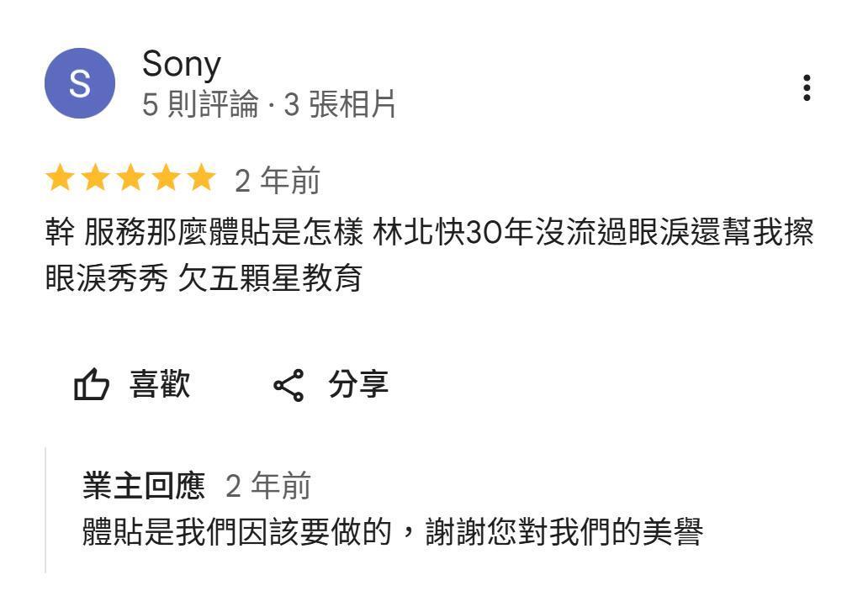868x612 pixels.
Task: Click the fifth yellow rating star
Action: pyautogui.click(x=201, y=179)
